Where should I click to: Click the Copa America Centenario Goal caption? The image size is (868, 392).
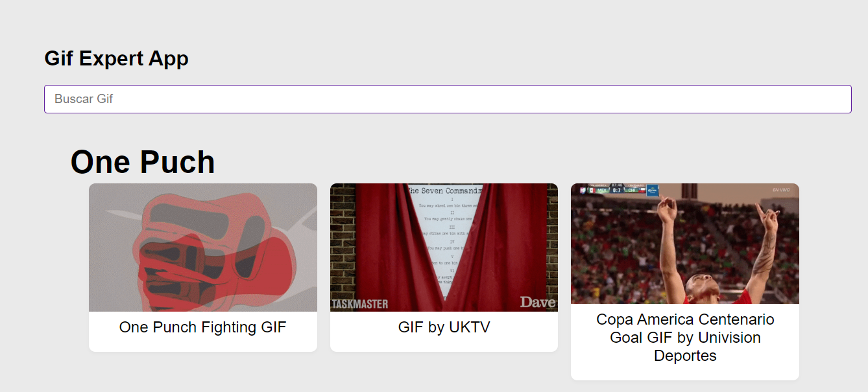click(x=685, y=338)
